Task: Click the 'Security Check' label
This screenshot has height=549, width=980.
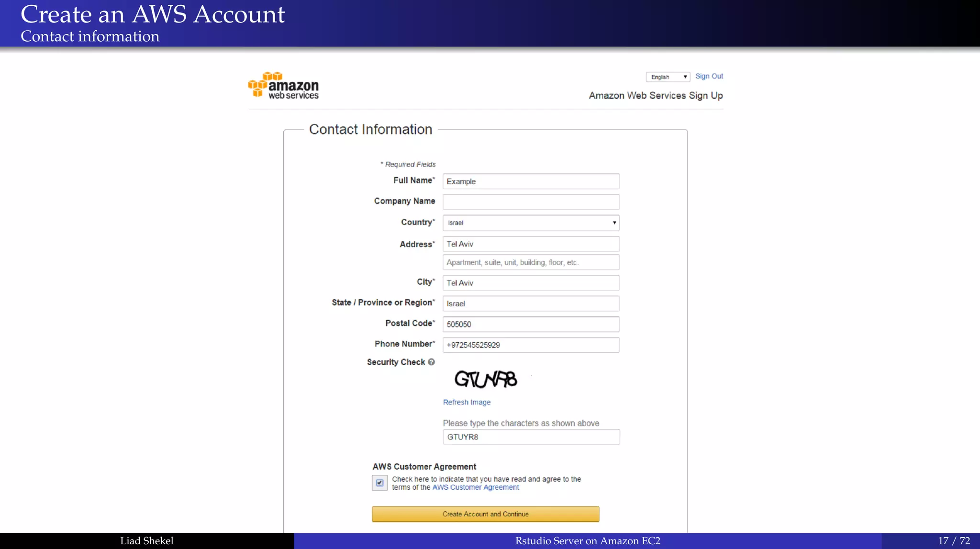Action: coord(396,362)
